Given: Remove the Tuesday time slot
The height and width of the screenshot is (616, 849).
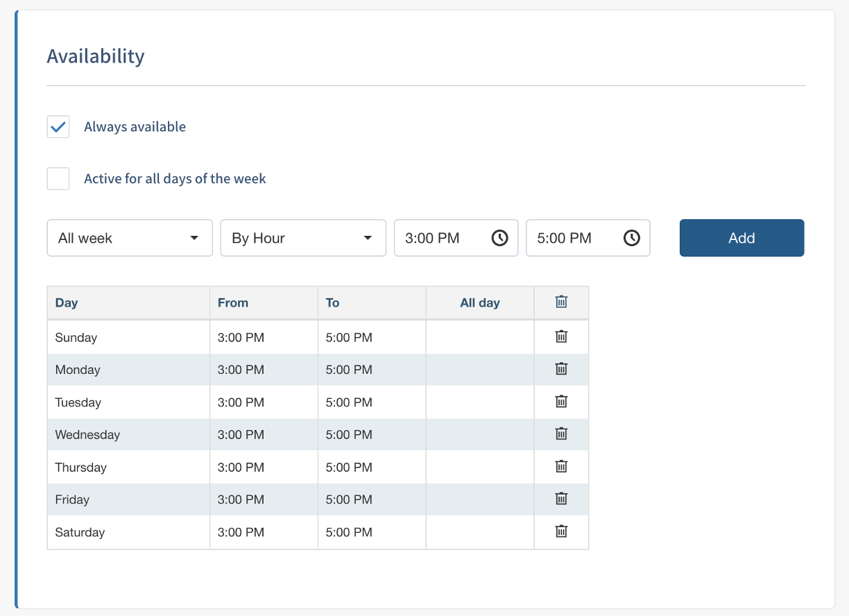Looking at the screenshot, I should pos(561,402).
